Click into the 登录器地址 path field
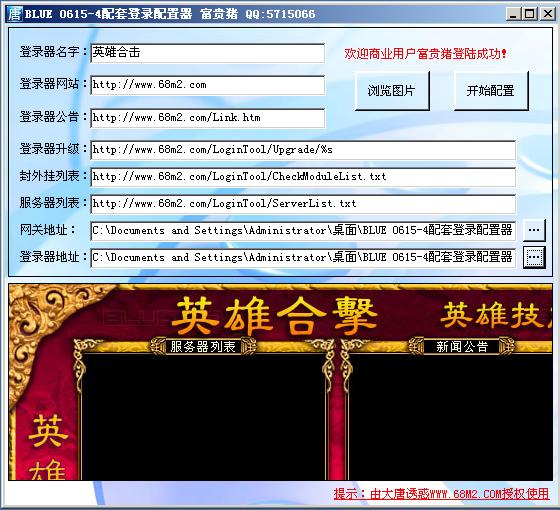Screen dimensions: 560x510 coord(303,258)
